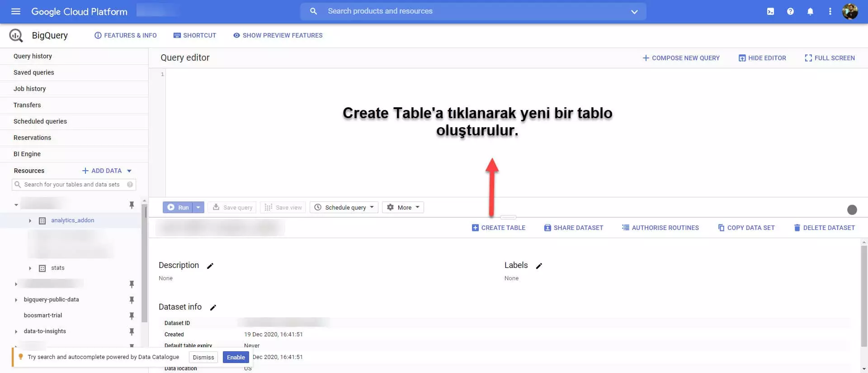Open the hamburger navigation menu
This screenshot has height=373, width=868.
click(x=16, y=11)
